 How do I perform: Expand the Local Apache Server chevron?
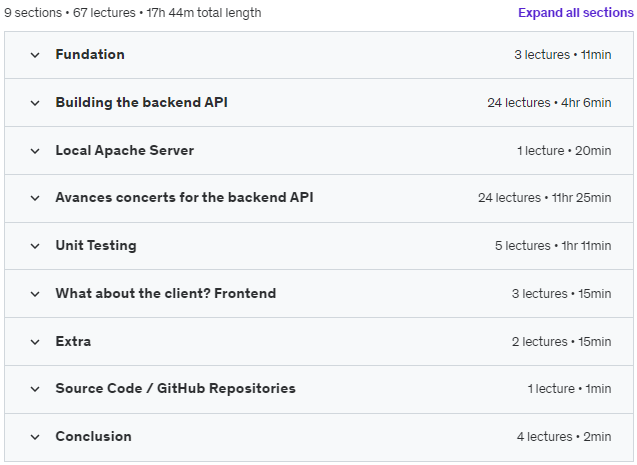coord(35,151)
